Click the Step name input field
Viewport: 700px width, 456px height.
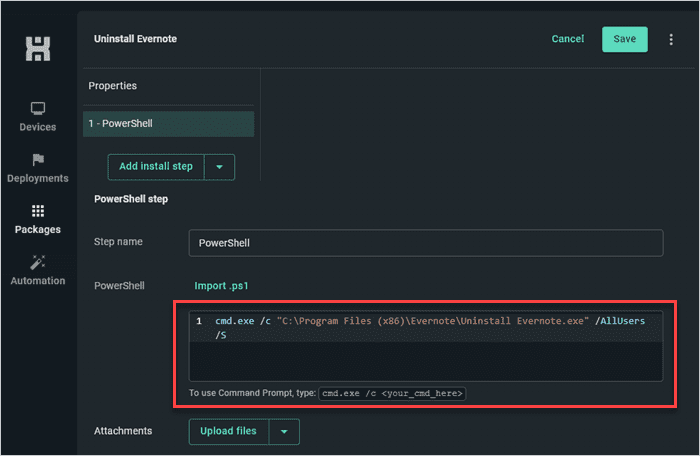pyautogui.click(x=426, y=243)
